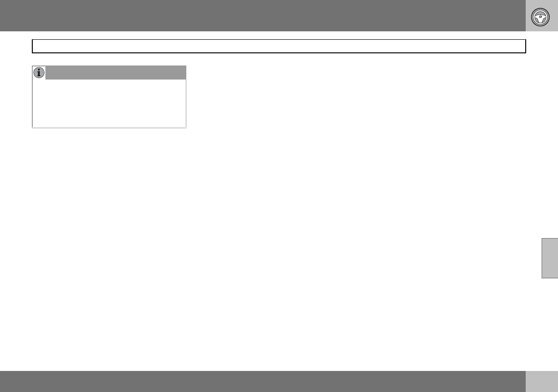Click inside the white note box body
Screen dimensions: 558x392
(x=109, y=103)
